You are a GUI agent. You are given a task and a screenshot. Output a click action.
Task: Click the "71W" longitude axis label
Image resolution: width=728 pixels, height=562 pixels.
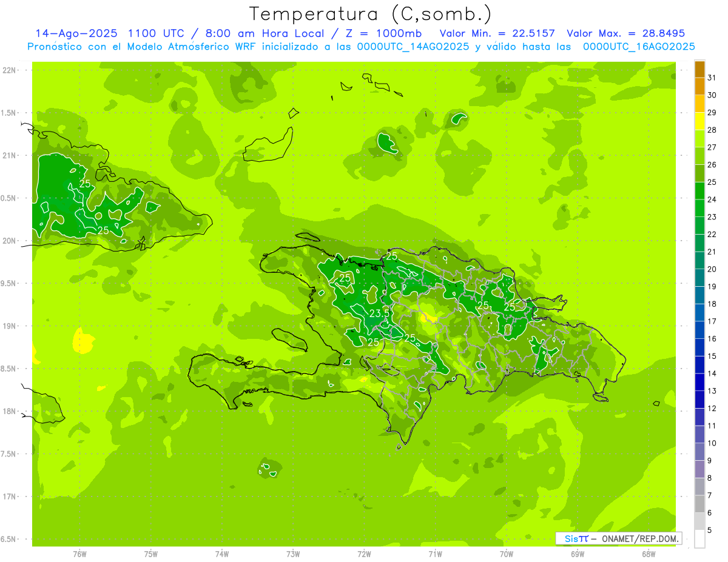pyautogui.click(x=435, y=554)
